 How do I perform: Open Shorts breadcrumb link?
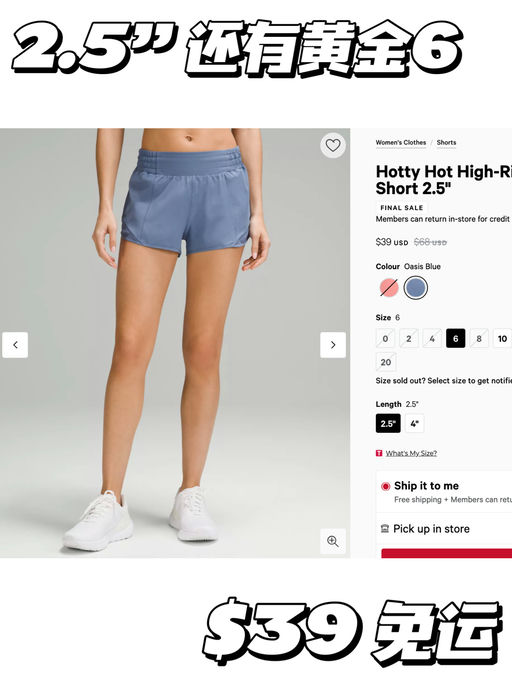(x=446, y=143)
